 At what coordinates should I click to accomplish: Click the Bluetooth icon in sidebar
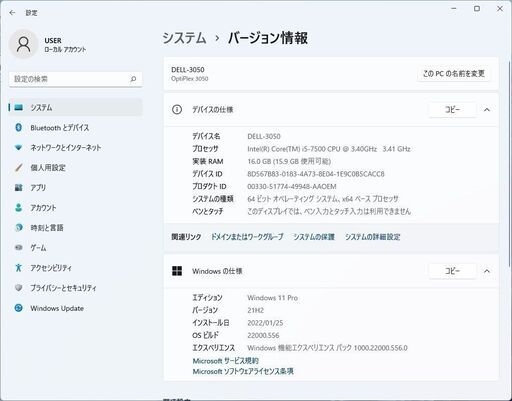[x=19, y=127]
